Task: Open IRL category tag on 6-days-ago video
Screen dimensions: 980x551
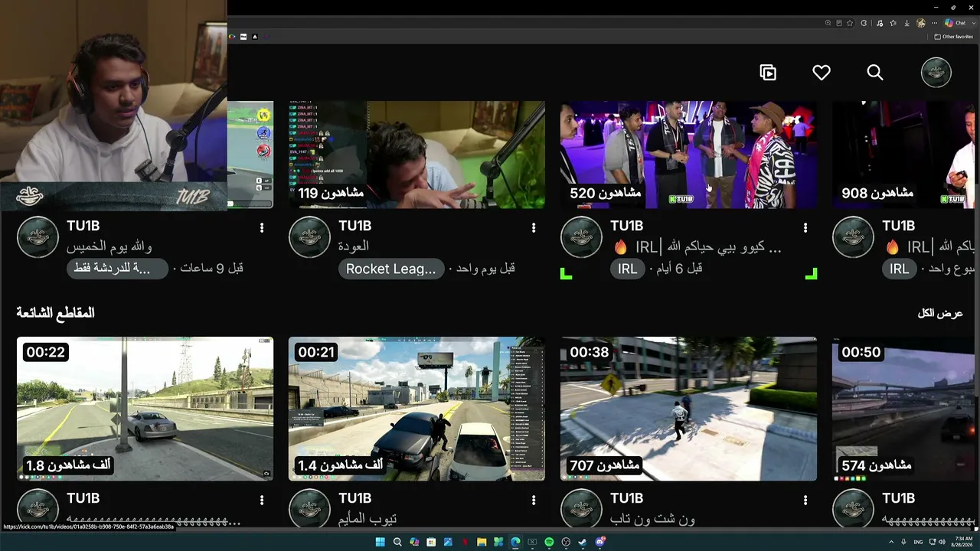Action: click(627, 269)
